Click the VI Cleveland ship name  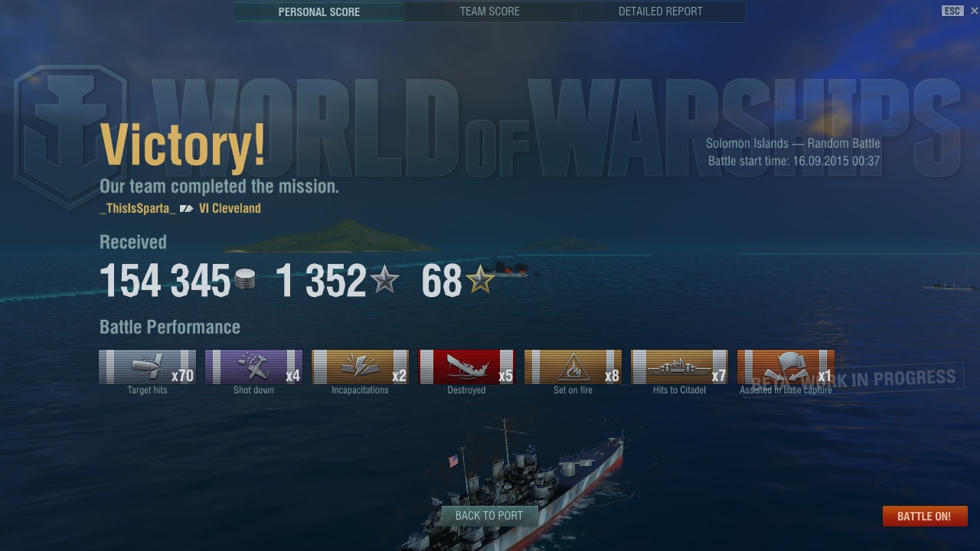(x=230, y=208)
